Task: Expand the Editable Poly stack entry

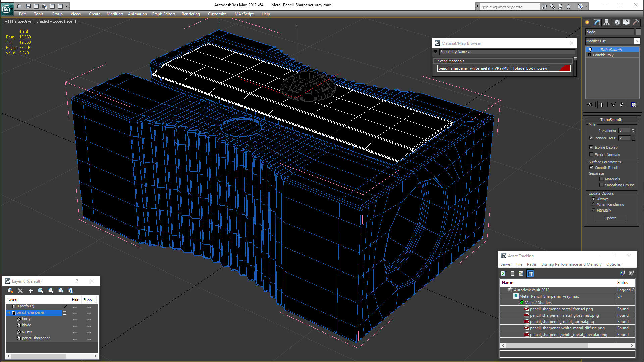Action: click(x=589, y=55)
